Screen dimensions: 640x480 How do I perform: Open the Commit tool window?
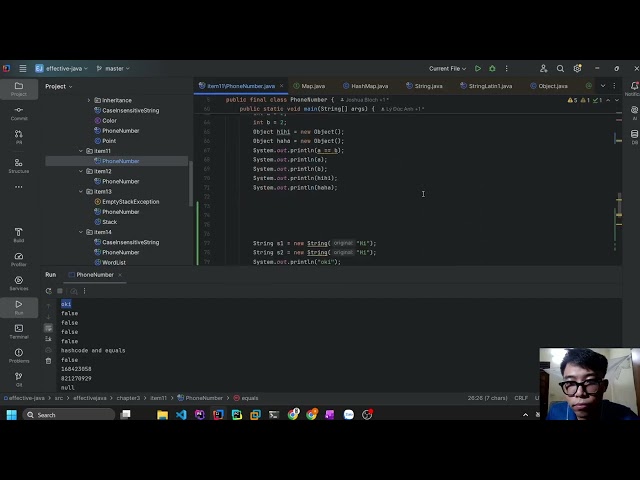pos(19,113)
